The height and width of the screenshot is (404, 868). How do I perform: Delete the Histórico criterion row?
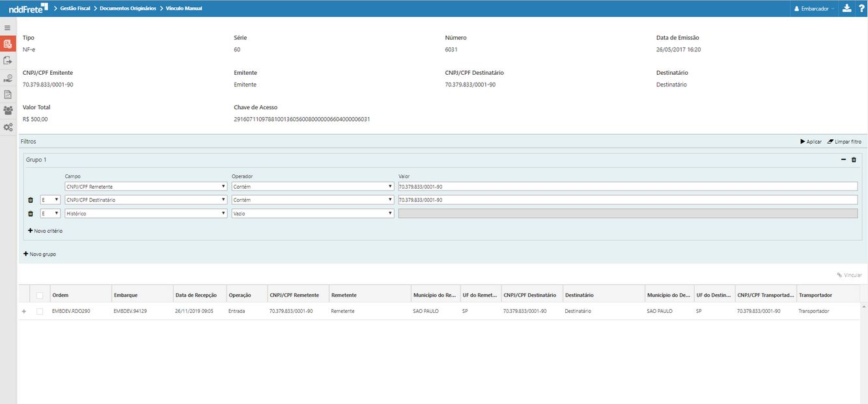coord(30,213)
